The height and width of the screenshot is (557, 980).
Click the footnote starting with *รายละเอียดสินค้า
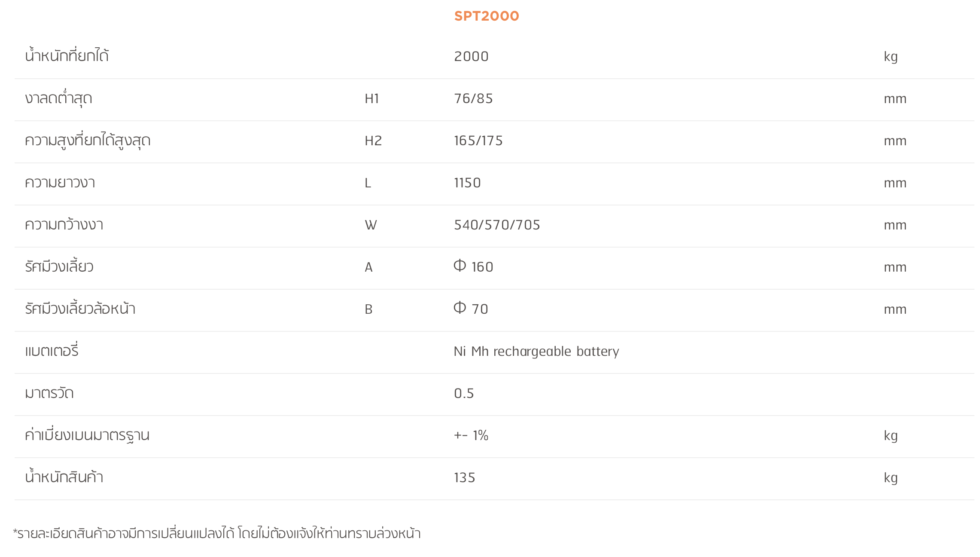217,534
